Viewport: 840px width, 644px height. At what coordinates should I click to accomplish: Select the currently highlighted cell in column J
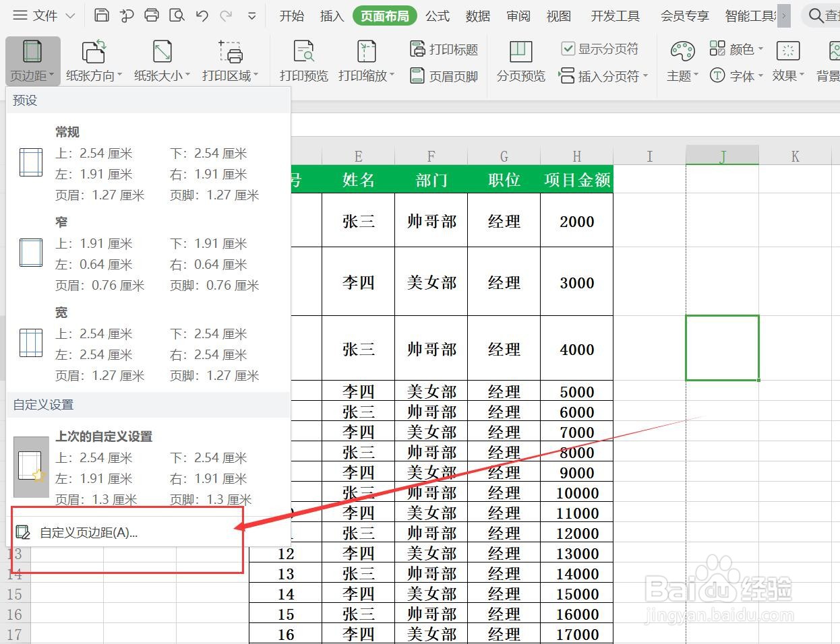click(722, 348)
